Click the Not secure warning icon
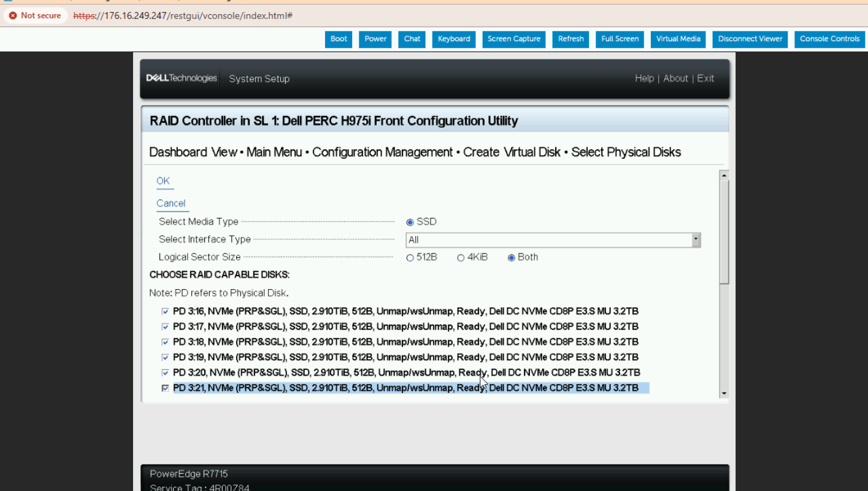The width and height of the screenshot is (868, 491). tap(13, 15)
